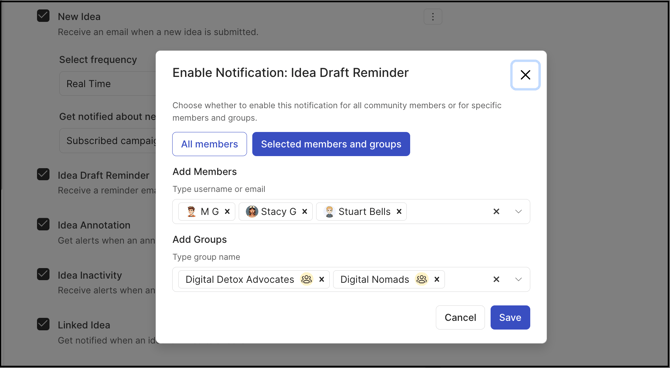Click the Add Members heading
This screenshot has height=368, width=670.
pyautogui.click(x=204, y=171)
